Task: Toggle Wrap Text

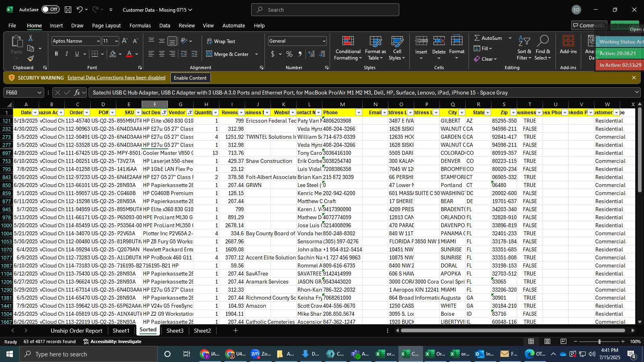Action: coord(221,41)
